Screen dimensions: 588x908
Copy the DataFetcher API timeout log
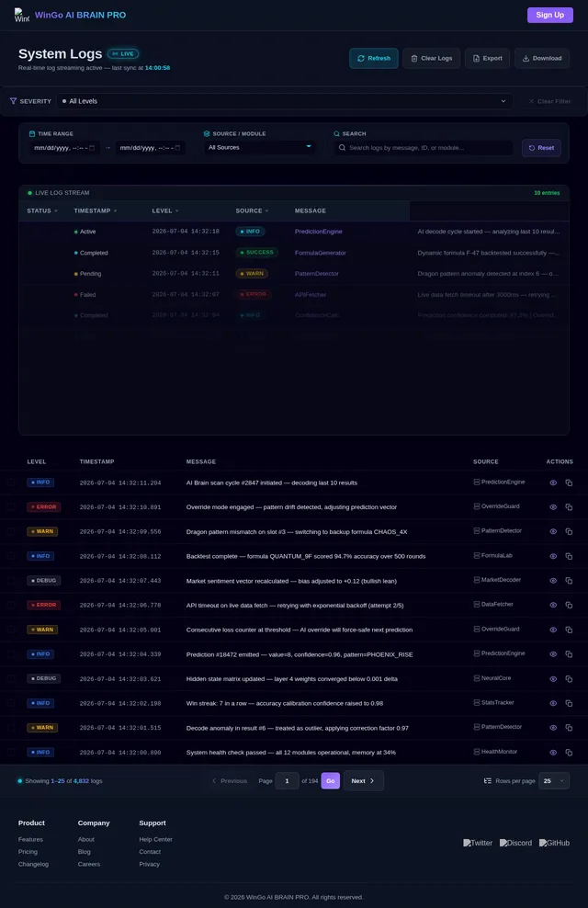[x=569, y=605]
